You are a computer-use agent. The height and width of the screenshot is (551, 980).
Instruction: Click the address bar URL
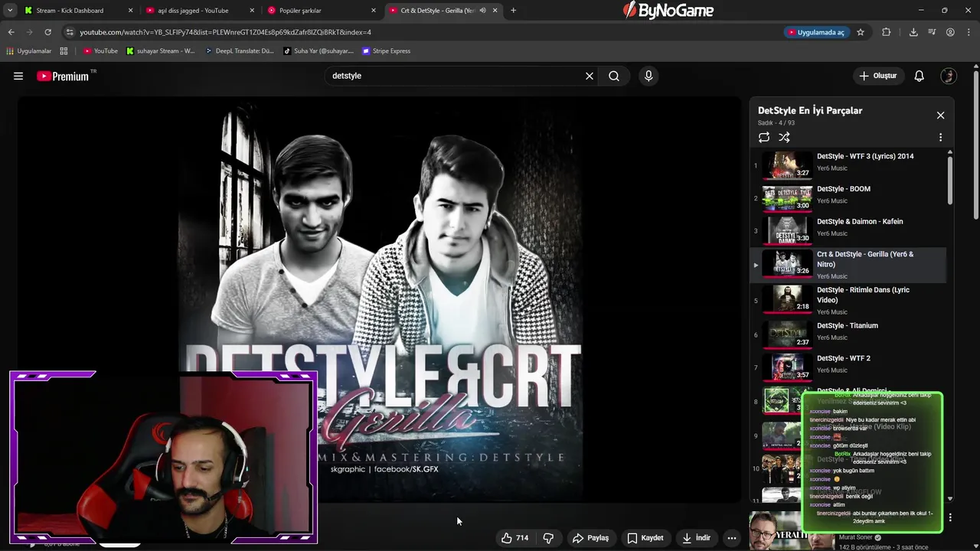pos(225,32)
